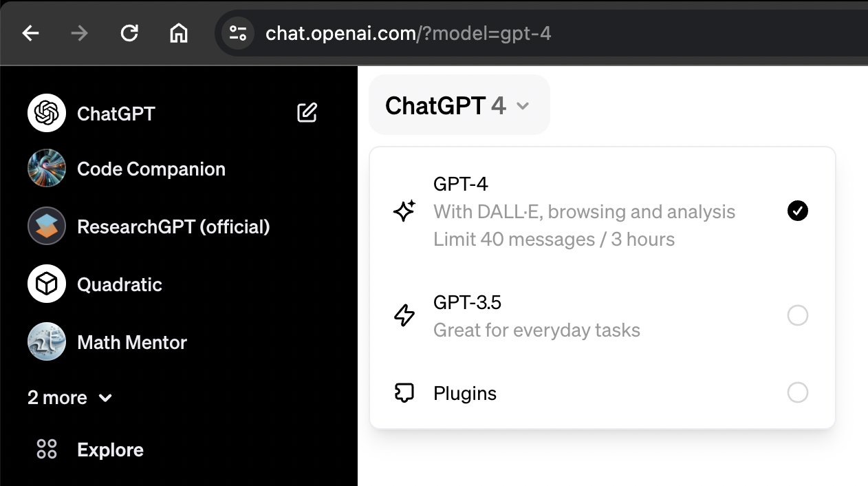Click the ResearchGPT (official) avatar icon
The image size is (868, 486).
pos(47,226)
